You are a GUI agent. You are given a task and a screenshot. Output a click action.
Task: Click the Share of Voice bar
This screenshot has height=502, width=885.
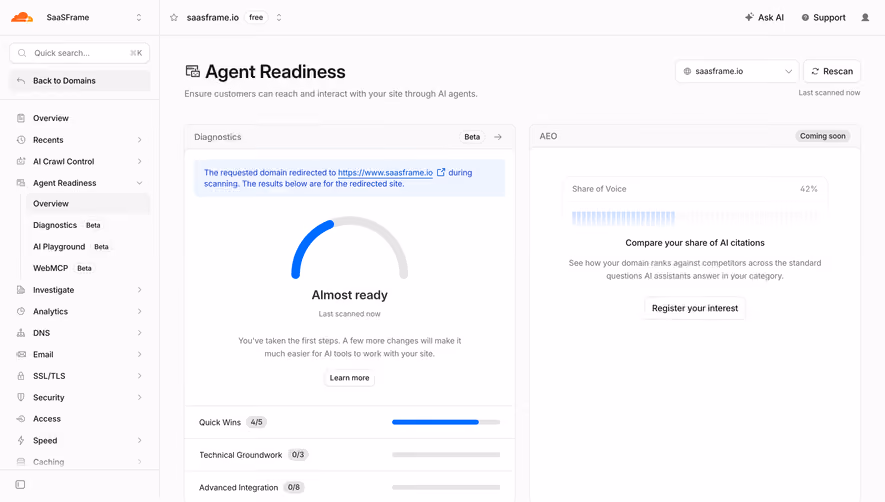(x=695, y=217)
